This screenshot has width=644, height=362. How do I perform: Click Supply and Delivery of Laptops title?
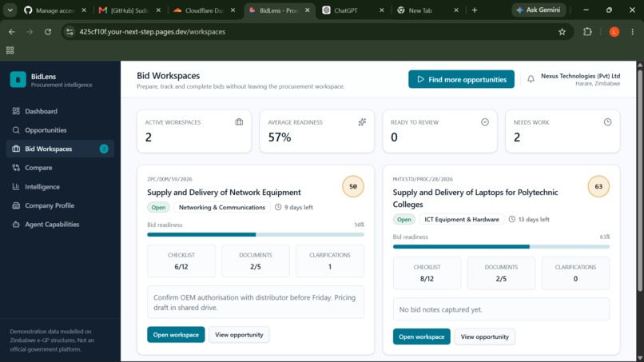[475, 198]
